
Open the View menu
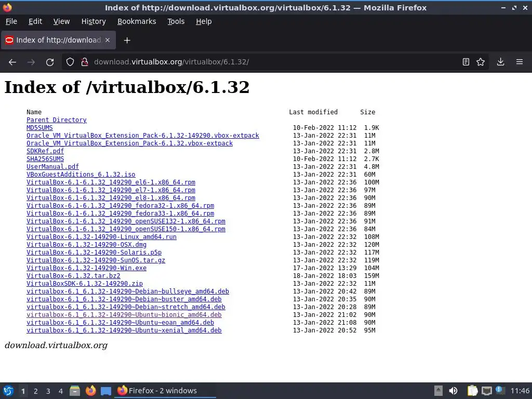coord(61,21)
